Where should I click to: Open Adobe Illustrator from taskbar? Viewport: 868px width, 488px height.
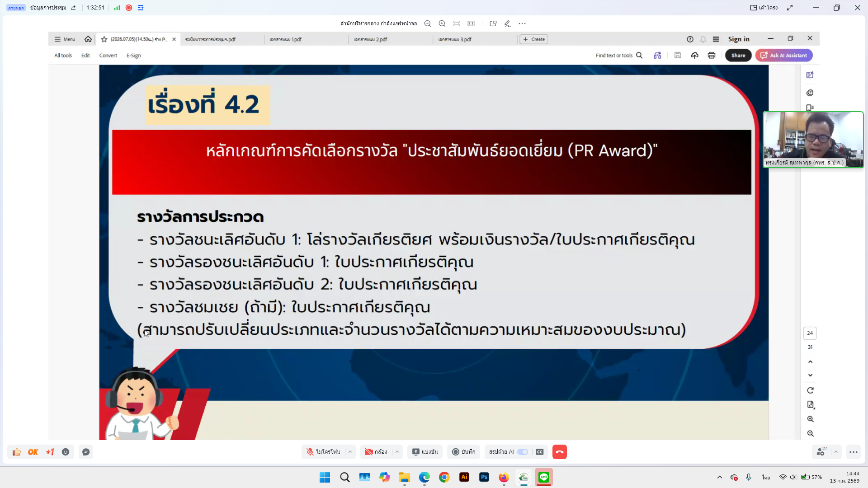click(464, 477)
